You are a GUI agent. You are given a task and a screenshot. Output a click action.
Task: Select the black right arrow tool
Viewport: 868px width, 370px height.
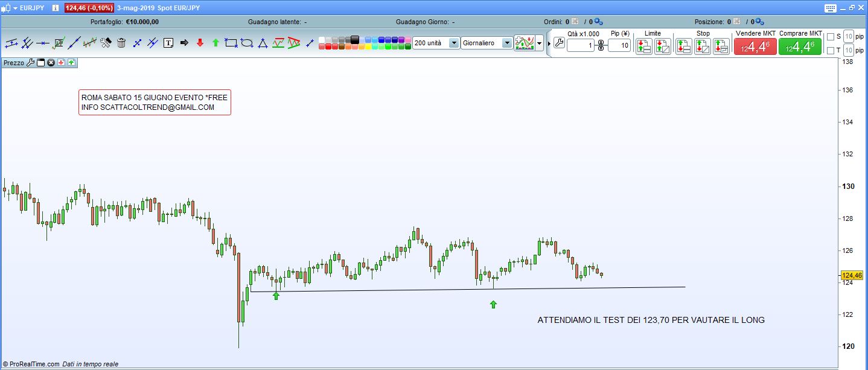click(x=184, y=43)
